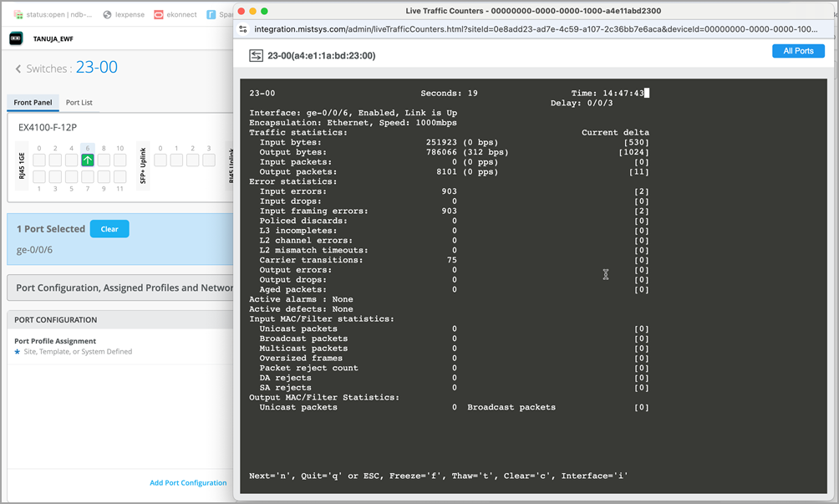839x504 pixels.
Task: Select RJ45 port 0 on front panel
Action: [x=38, y=160]
